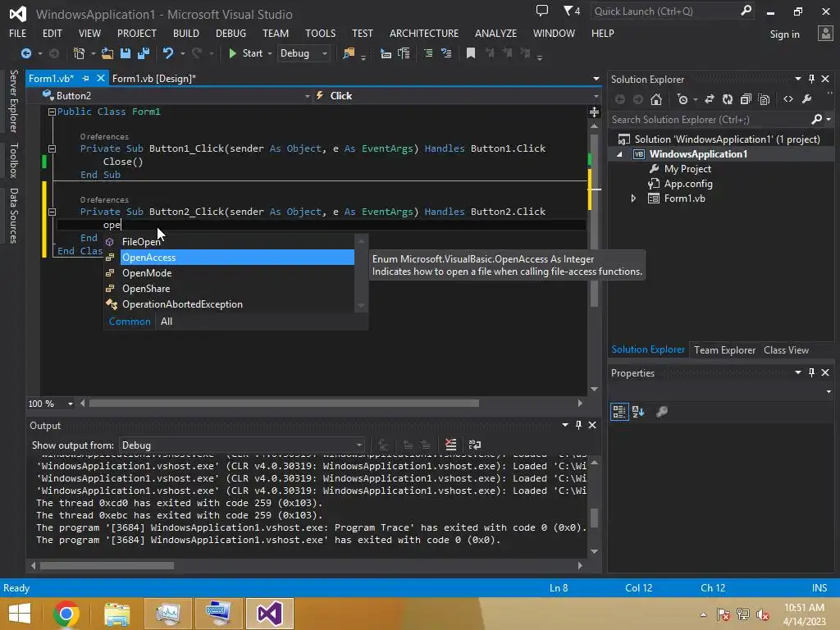
Task: Click the Start debugging button
Action: [245, 53]
